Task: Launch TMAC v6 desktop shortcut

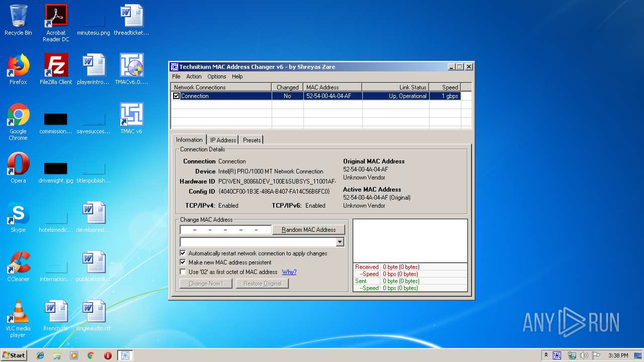Action: [131, 119]
